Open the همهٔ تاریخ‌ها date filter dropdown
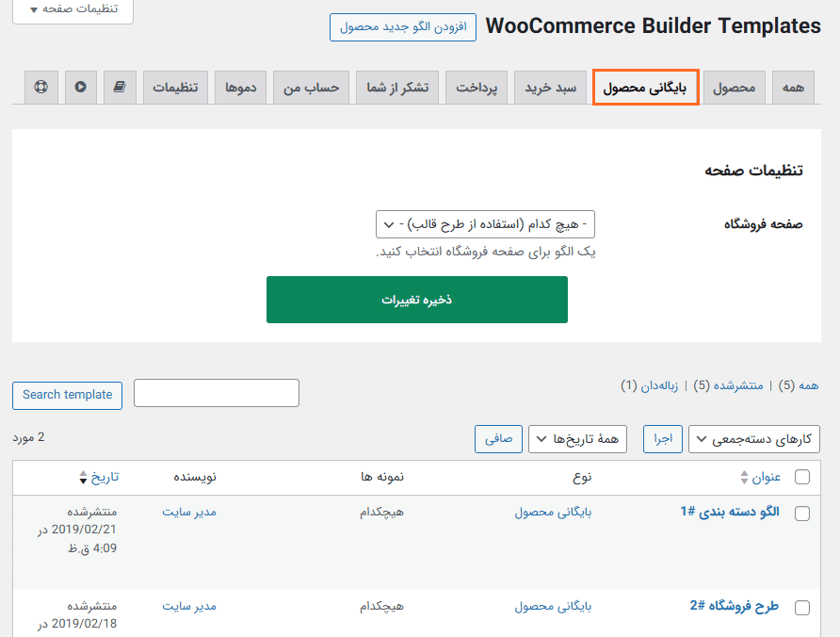 coord(577,439)
